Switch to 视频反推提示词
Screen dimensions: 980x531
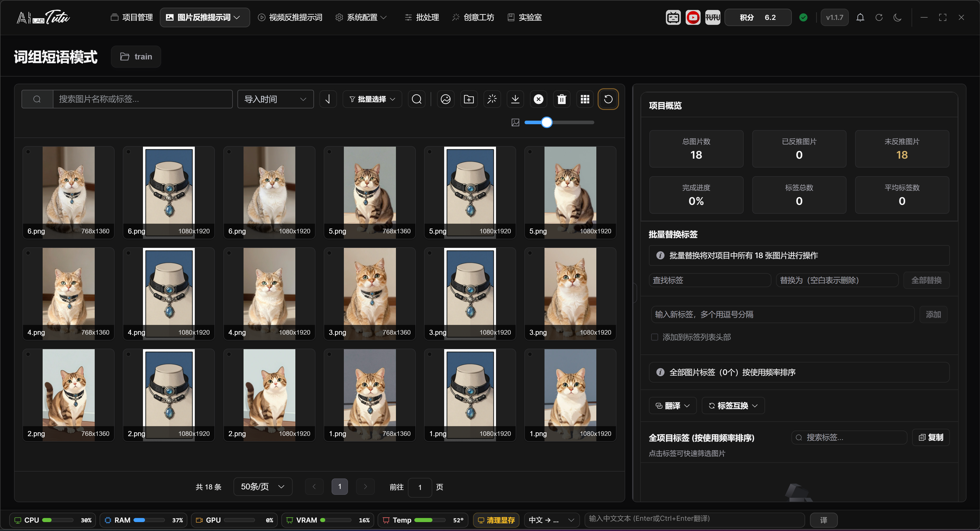[x=290, y=18]
